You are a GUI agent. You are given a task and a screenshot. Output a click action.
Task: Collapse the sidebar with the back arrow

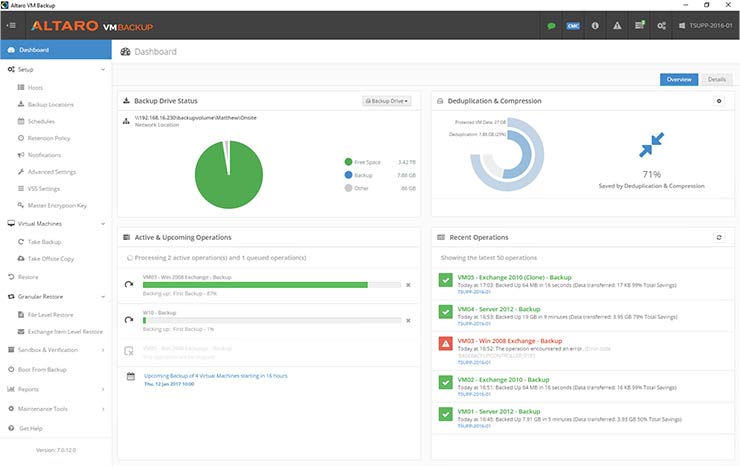point(10,25)
